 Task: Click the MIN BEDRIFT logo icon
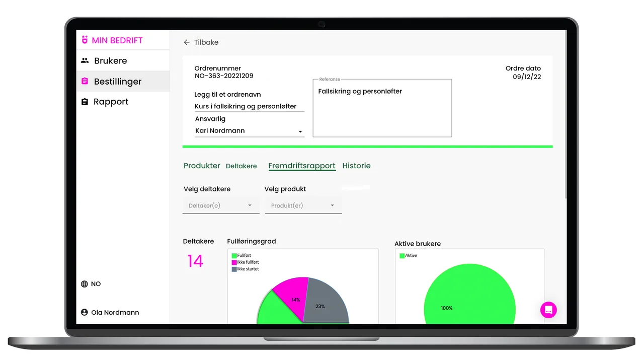85,40
